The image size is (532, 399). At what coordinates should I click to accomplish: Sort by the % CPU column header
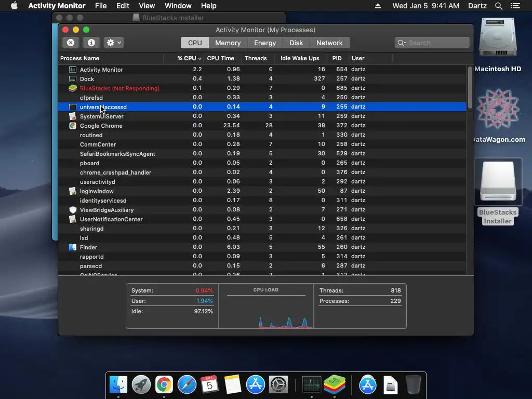[x=189, y=58]
